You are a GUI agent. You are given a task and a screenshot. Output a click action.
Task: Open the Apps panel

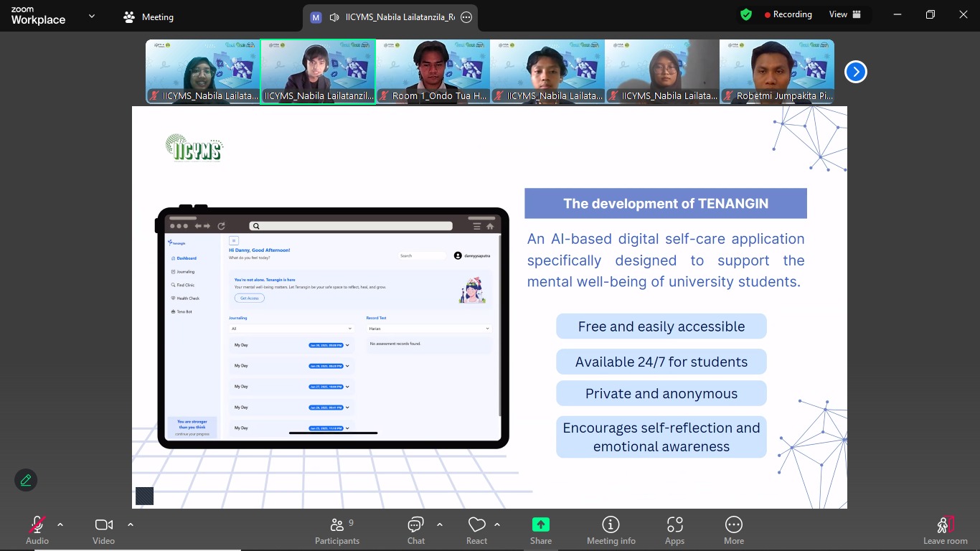(674, 531)
